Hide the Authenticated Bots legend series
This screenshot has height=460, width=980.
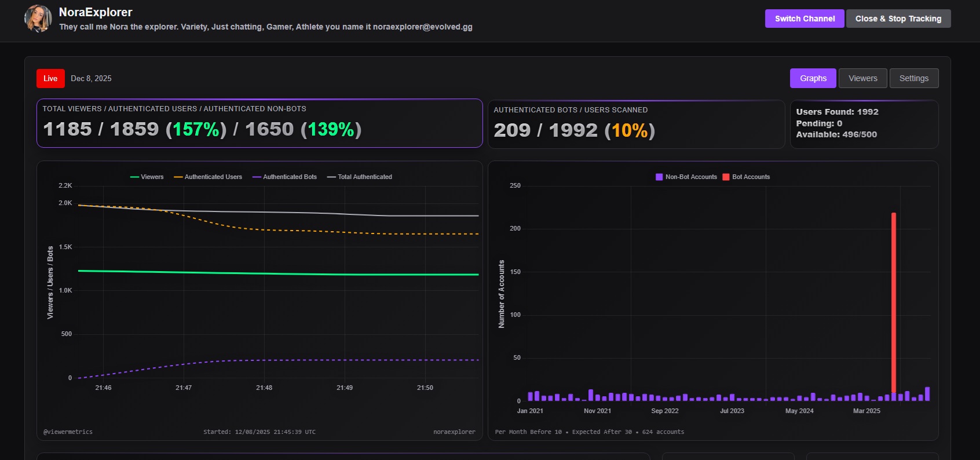284,177
